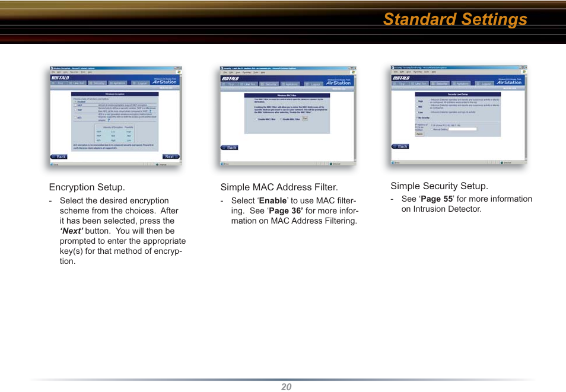This screenshot has height=392, width=566.
Task: Click 'Simple Security Setup.' caption
Action: tap(439, 186)
